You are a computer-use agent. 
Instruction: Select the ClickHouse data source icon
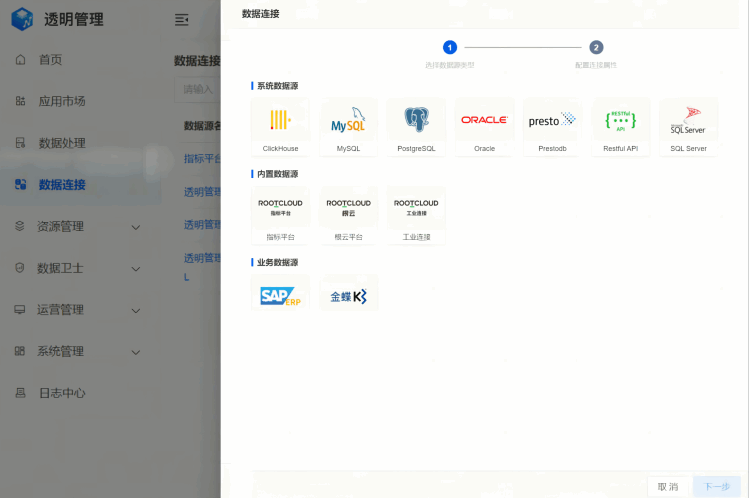(x=280, y=121)
